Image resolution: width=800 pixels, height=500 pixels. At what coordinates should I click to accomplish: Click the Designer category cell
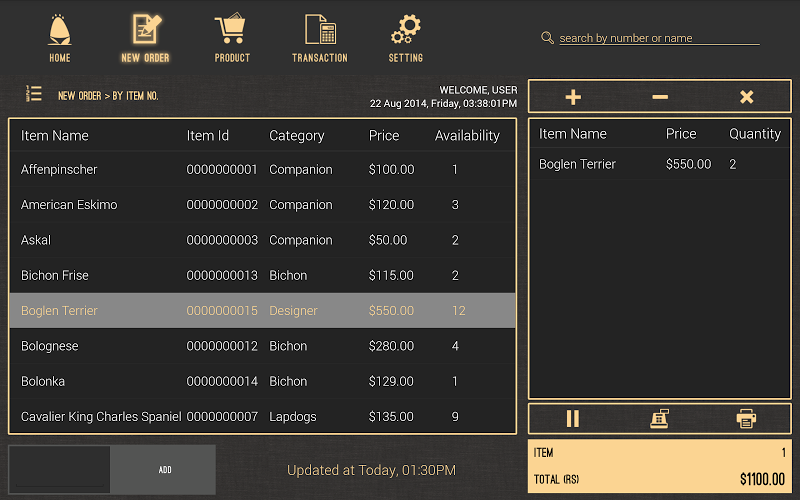(x=293, y=310)
